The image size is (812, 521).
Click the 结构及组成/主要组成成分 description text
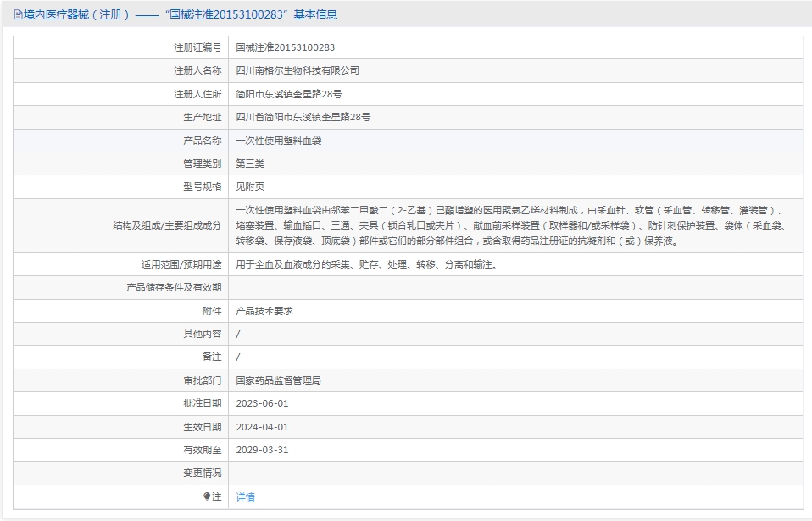click(509, 225)
